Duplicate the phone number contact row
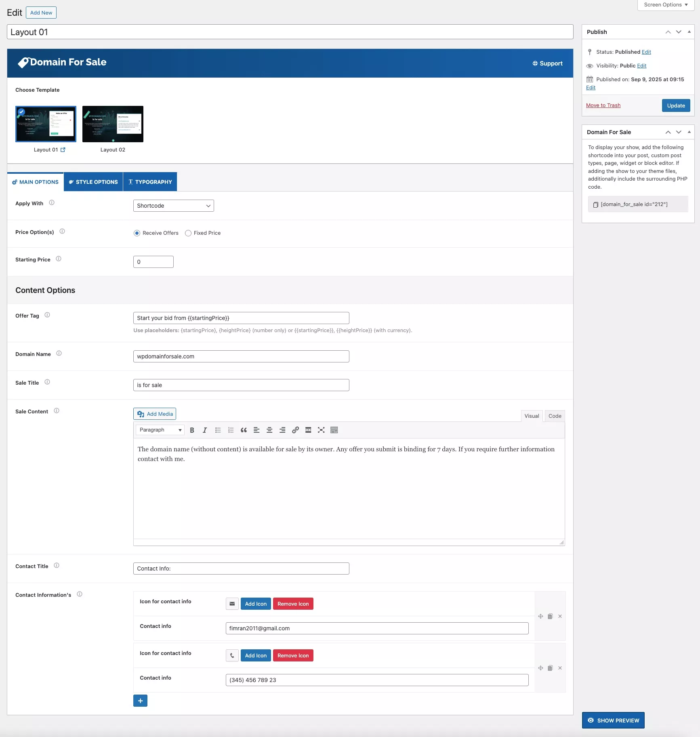The image size is (700, 737). (550, 668)
